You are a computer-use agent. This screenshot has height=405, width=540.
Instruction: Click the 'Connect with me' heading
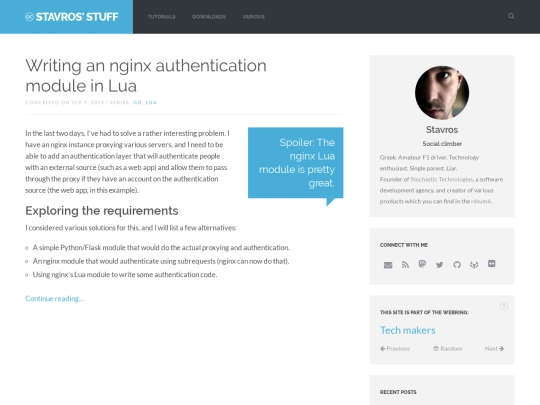404,245
